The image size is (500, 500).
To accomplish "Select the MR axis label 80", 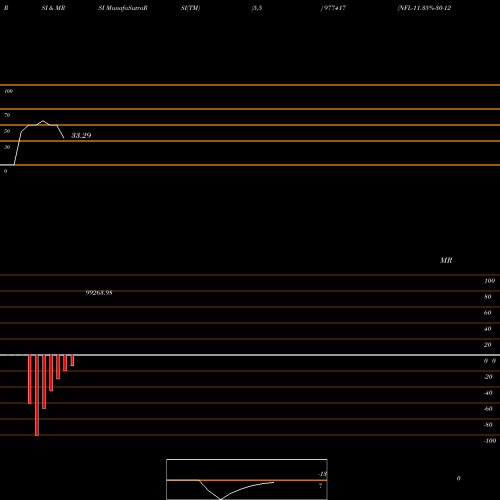I will point(488,297).
